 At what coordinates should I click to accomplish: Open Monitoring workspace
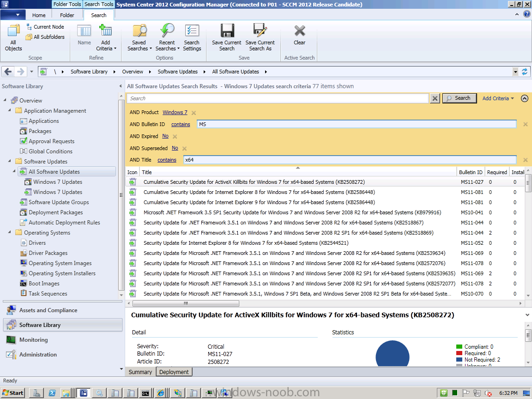[62, 339]
